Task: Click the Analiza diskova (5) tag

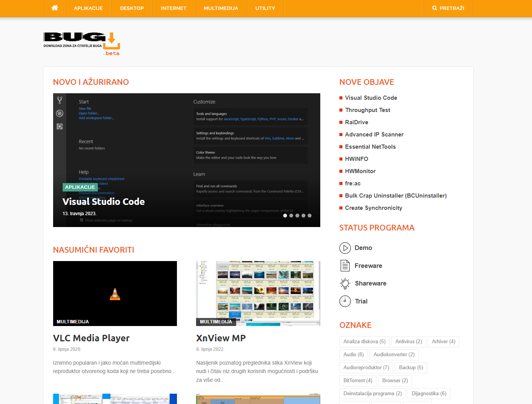Action: click(x=364, y=342)
